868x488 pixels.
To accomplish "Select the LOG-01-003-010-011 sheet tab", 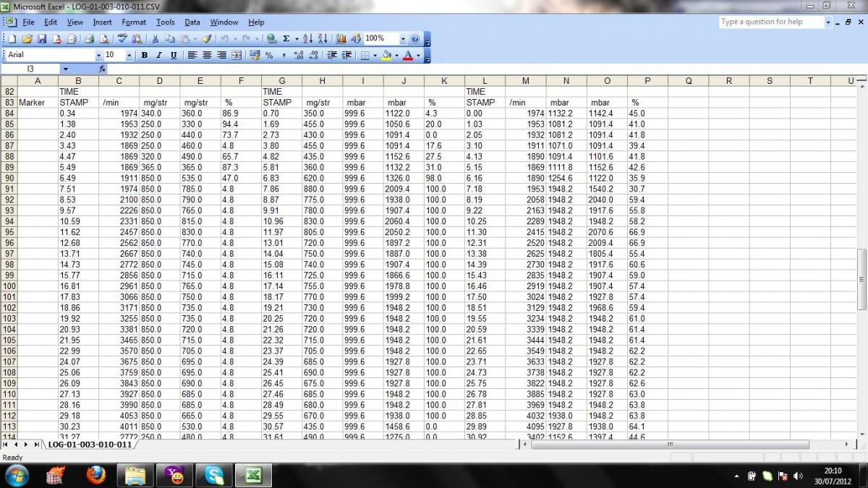I will pyautogui.click(x=90, y=444).
